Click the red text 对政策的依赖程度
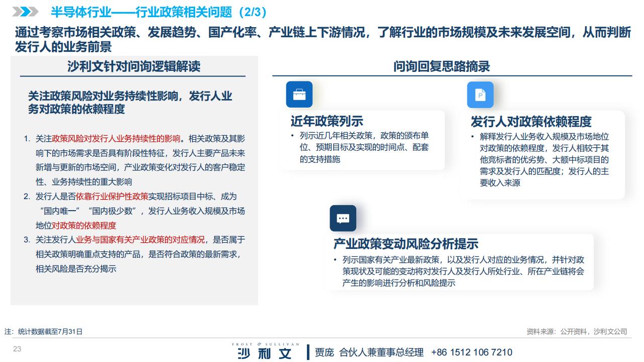644x362 pixels. coord(84,226)
